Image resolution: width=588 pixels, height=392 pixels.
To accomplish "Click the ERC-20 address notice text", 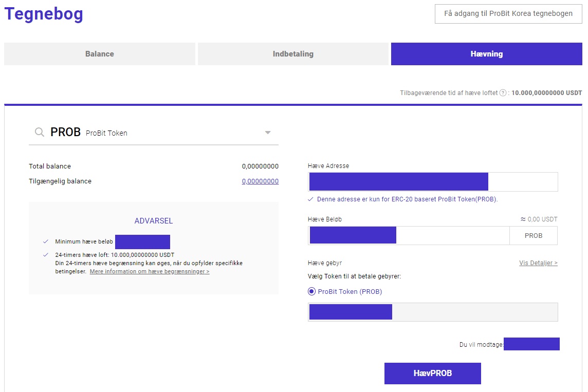I will 407,199.
